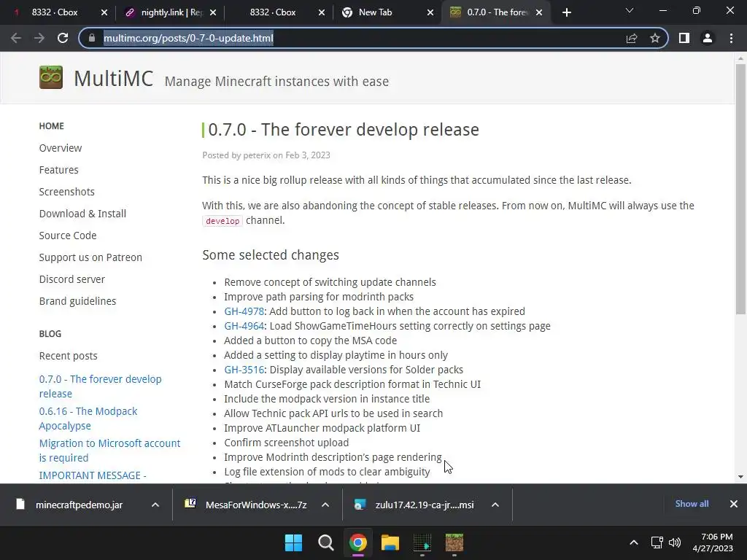Click the address bar URL
747x560 pixels.
[x=189, y=38]
